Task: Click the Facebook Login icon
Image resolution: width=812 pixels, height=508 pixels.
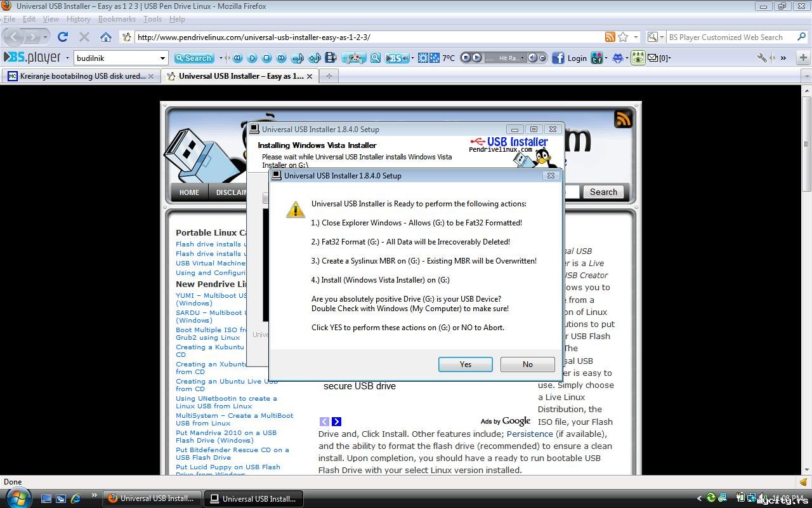Action: (558, 58)
